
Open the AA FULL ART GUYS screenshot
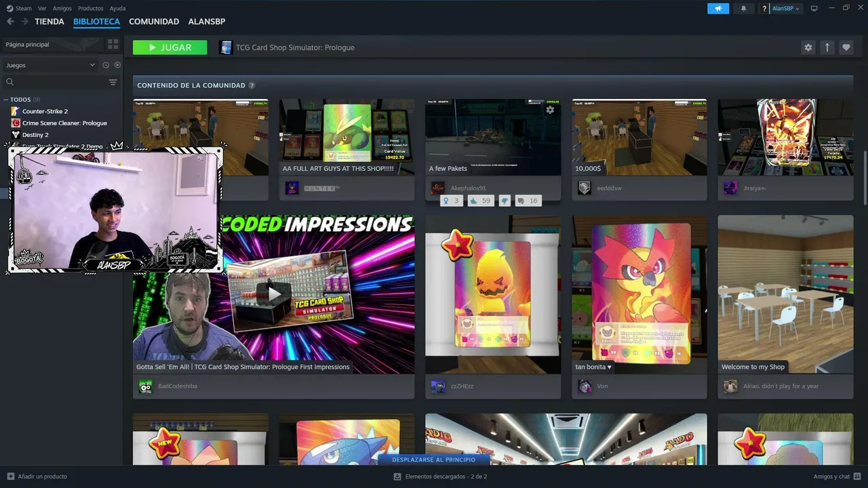pos(347,138)
